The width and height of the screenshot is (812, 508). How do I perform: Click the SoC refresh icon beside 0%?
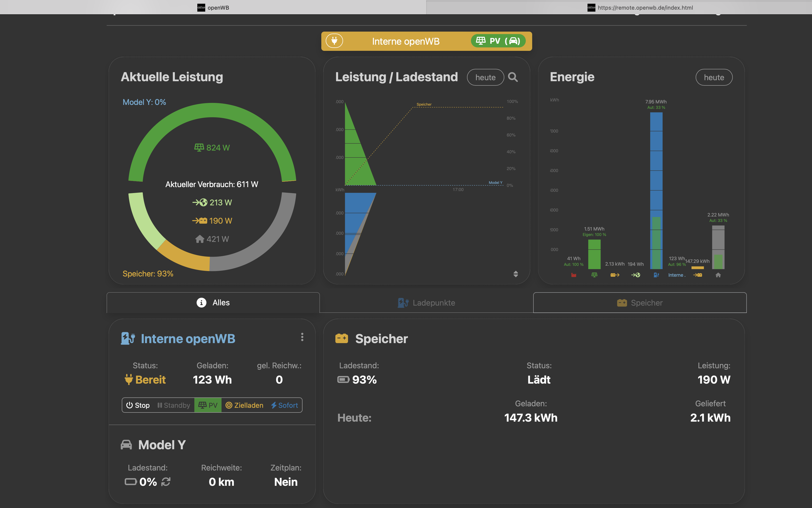pos(166,482)
